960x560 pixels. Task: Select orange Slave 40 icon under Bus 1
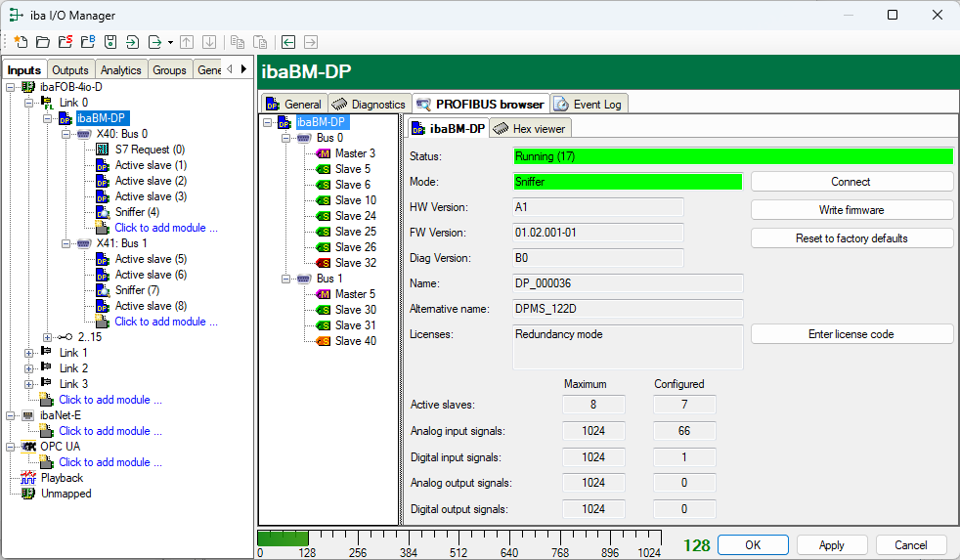(x=324, y=341)
